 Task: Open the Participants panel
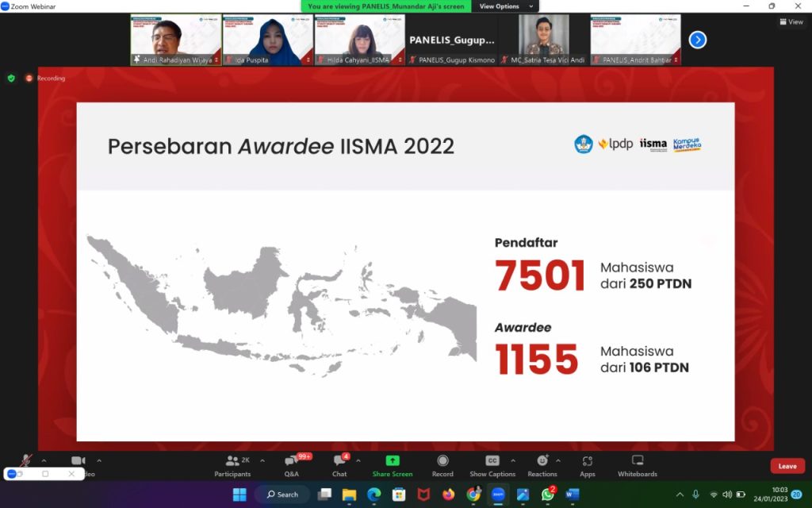(x=232, y=465)
